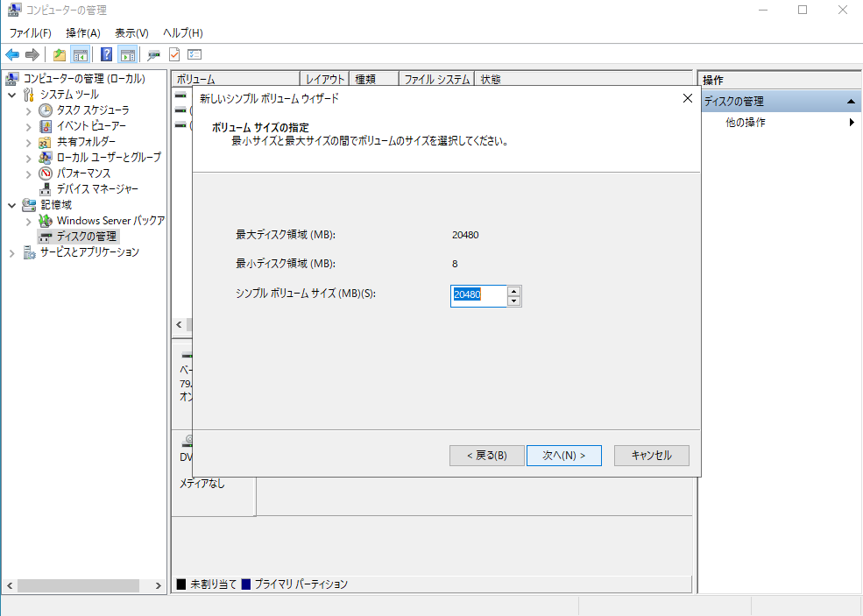This screenshot has height=616, width=863.
Task: Click the キャンセル button in wizard
Action: click(651, 456)
